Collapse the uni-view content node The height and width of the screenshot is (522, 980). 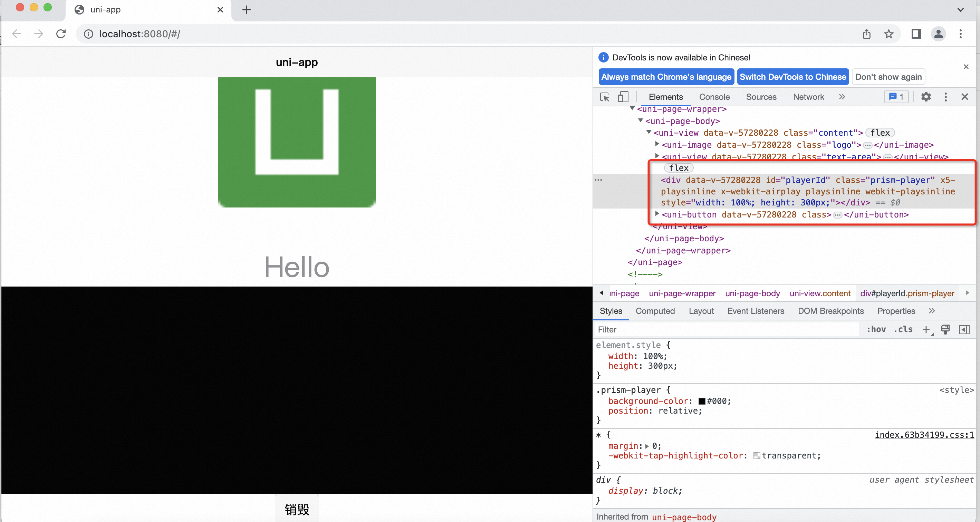coord(648,133)
